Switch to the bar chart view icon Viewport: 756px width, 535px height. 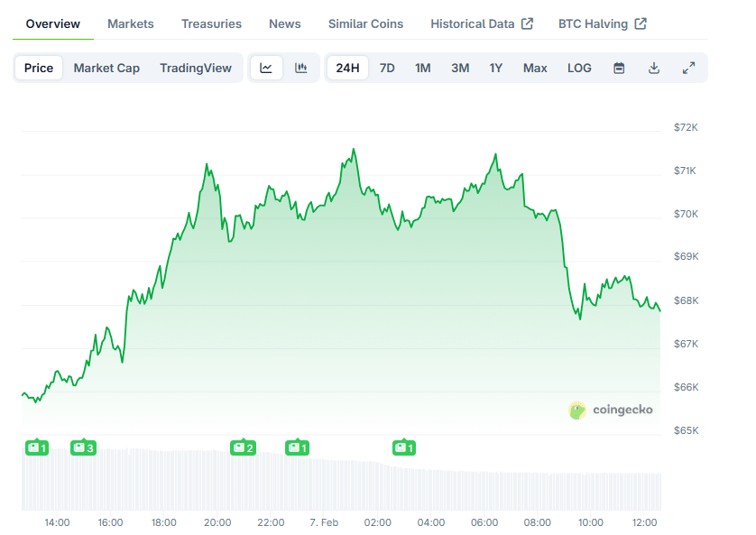[301, 68]
